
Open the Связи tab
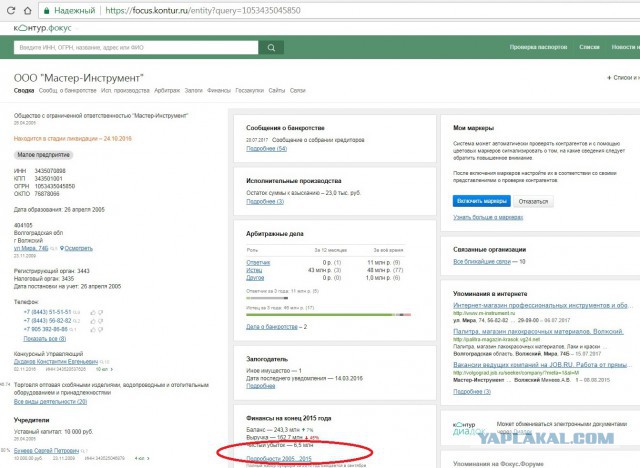tap(298, 91)
